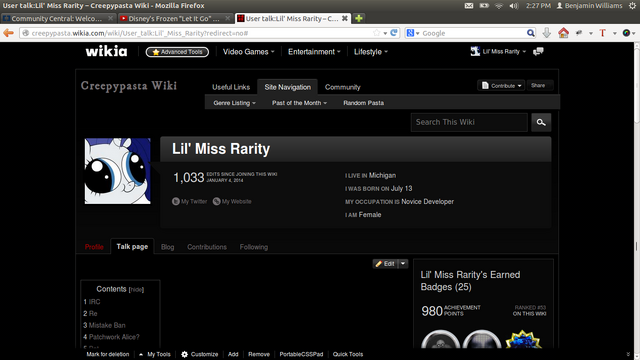The image size is (640, 360).
Task: Expand the Video Games menu
Action: [249, 52]
